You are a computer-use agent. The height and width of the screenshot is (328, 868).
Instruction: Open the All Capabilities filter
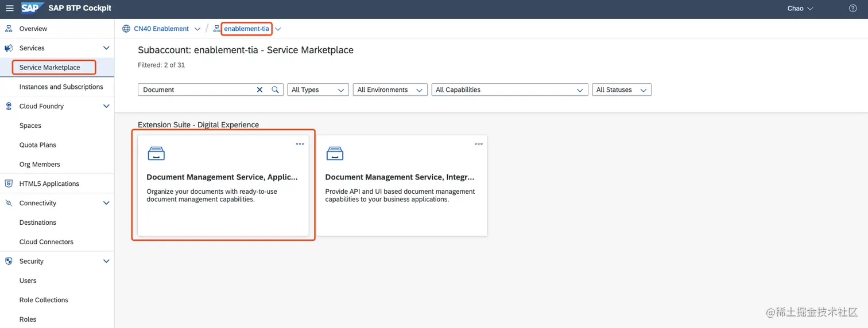click(x=510, y=89)
